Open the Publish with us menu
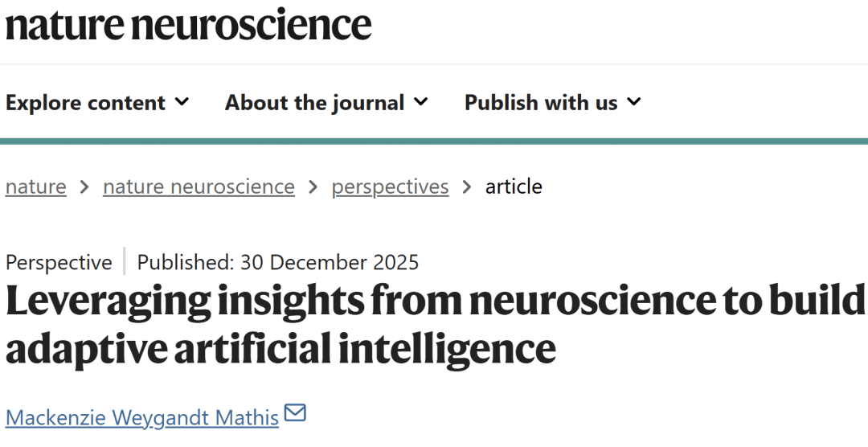This screenshot has width=868, height=447. 552,102
